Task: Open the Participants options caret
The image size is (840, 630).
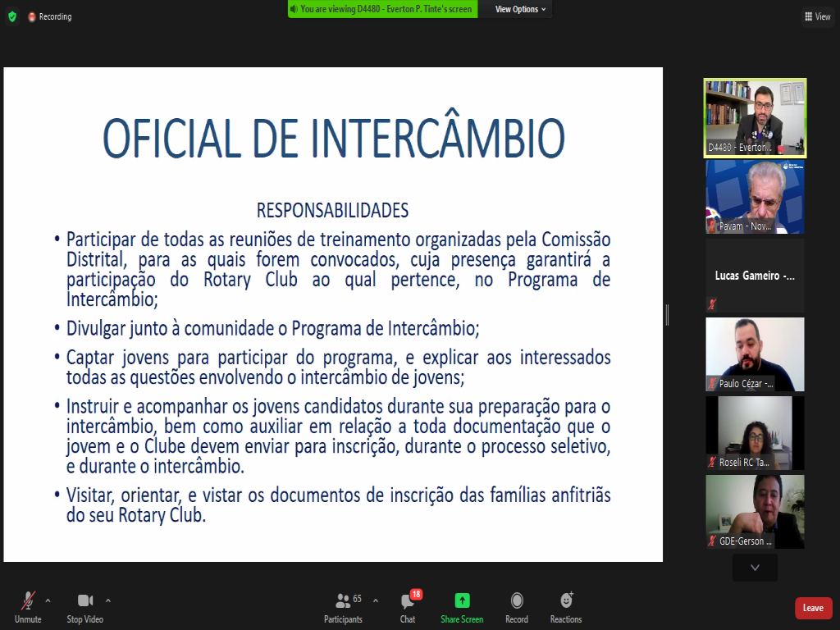Action: coord(376,600)
